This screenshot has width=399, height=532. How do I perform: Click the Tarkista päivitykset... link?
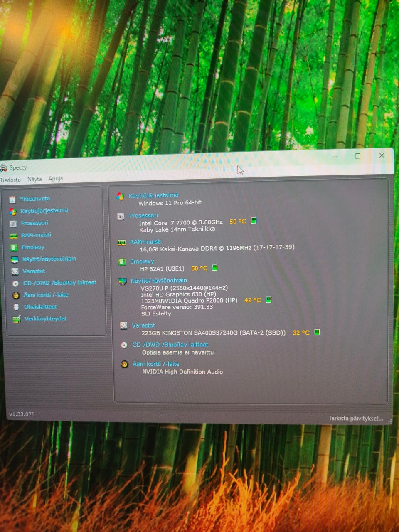click(356, 418)
